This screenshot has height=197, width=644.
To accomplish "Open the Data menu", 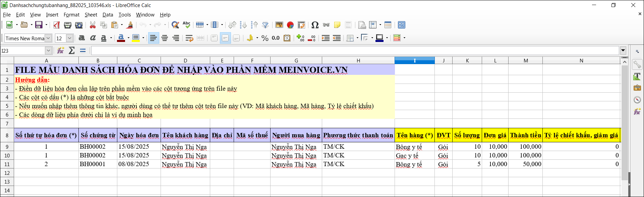I will point(108,15).
